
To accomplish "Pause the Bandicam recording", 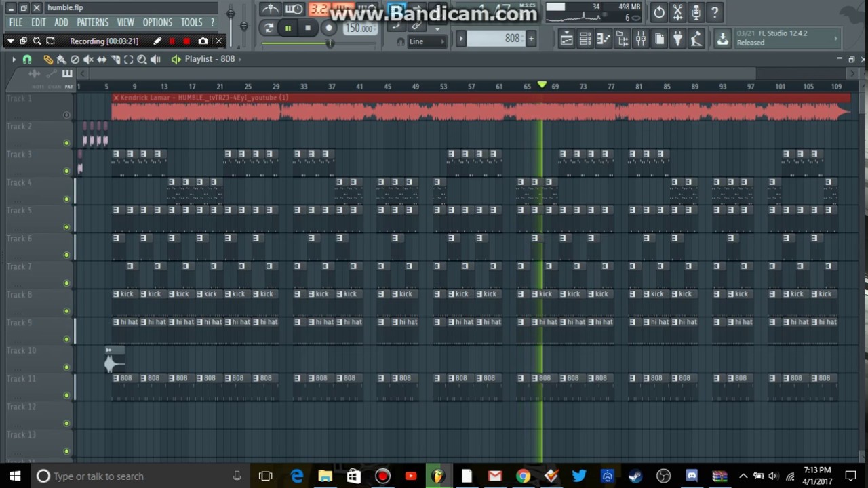I will tap(172, 41).
